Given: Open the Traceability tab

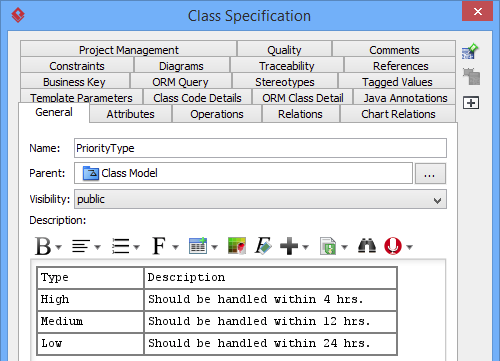Looking at the screenshot, I should 287,66.
